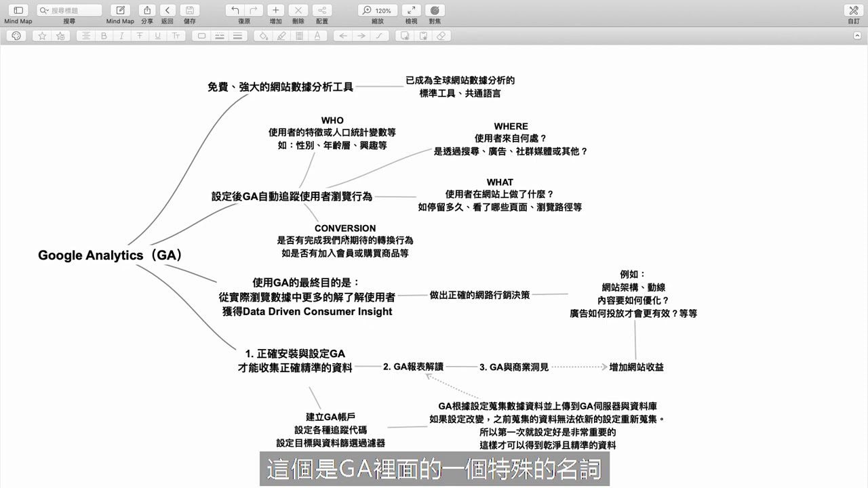Viewport: 868px width, 488px height.
Task: Toggle italic text formatting
Action: coord(122,36)
